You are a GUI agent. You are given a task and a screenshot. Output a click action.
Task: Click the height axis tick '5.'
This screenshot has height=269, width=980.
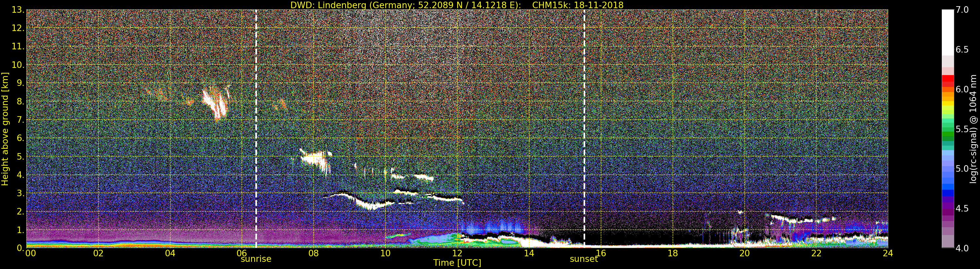click(x=21, y=156)
